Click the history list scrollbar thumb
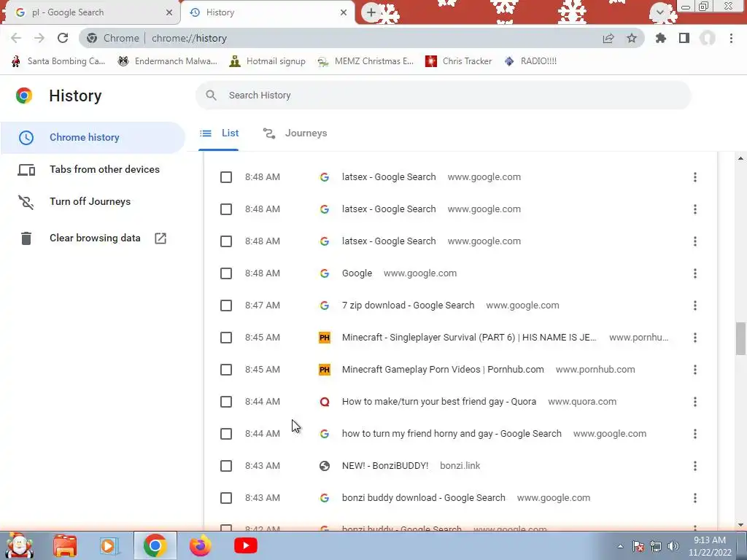 click(740, 338)
